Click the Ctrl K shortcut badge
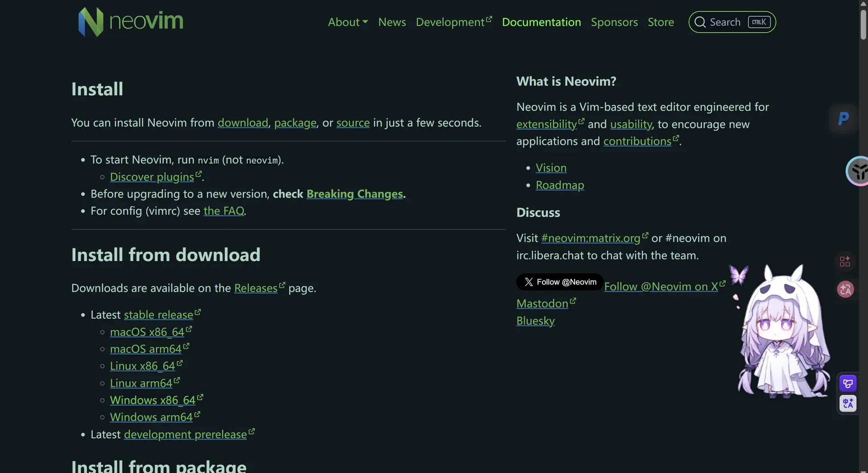868x473 pixels. [759, 22]
